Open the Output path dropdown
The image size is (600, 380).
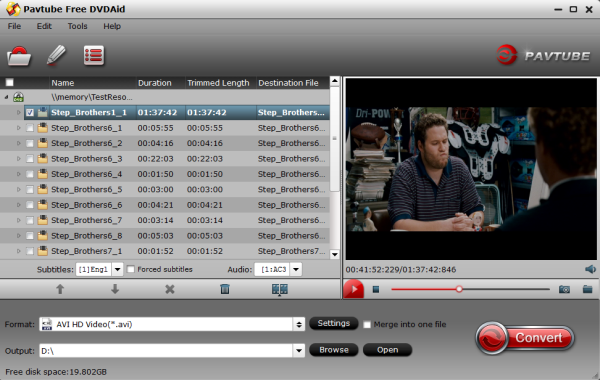299,351
